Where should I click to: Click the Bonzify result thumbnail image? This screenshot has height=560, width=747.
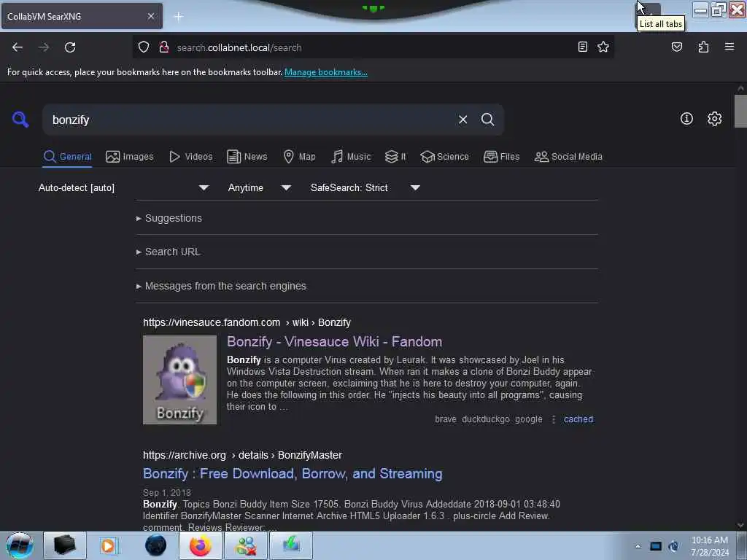tap(179, 379)
